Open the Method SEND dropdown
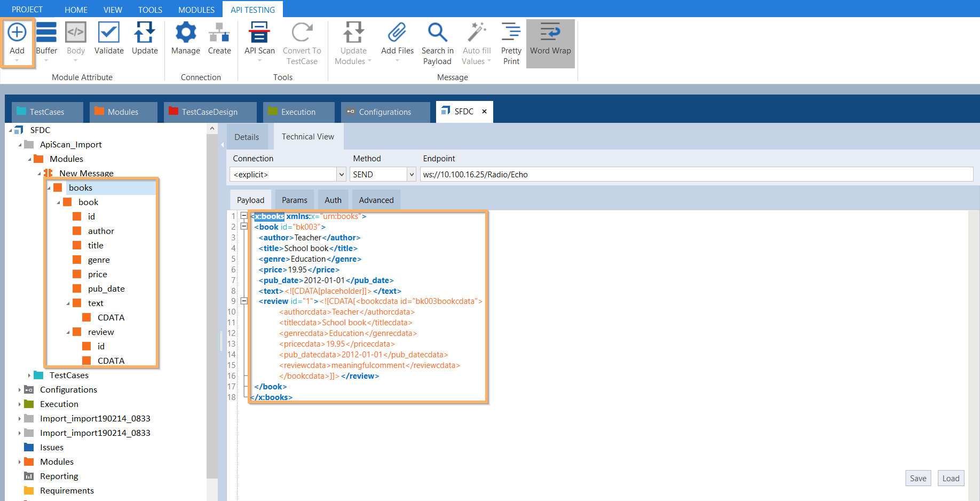The image size is (980, 501). tap(411, 175)
